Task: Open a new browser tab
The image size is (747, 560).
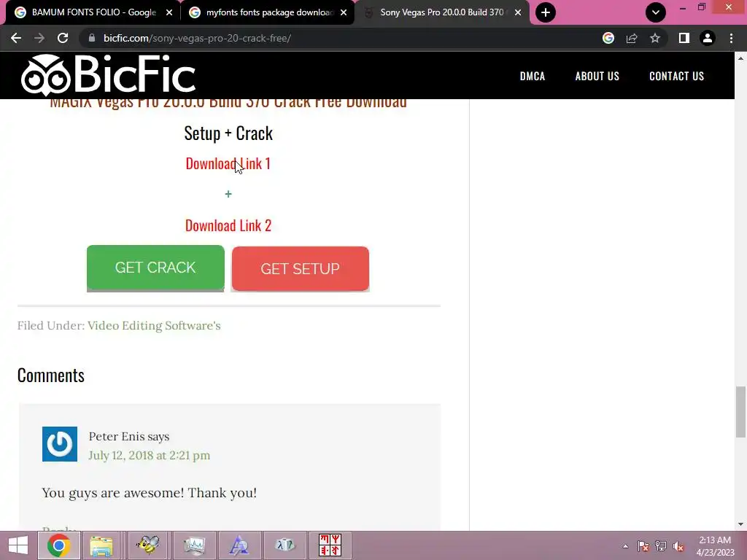Action: pyautogui.click(x=546, y=12)
